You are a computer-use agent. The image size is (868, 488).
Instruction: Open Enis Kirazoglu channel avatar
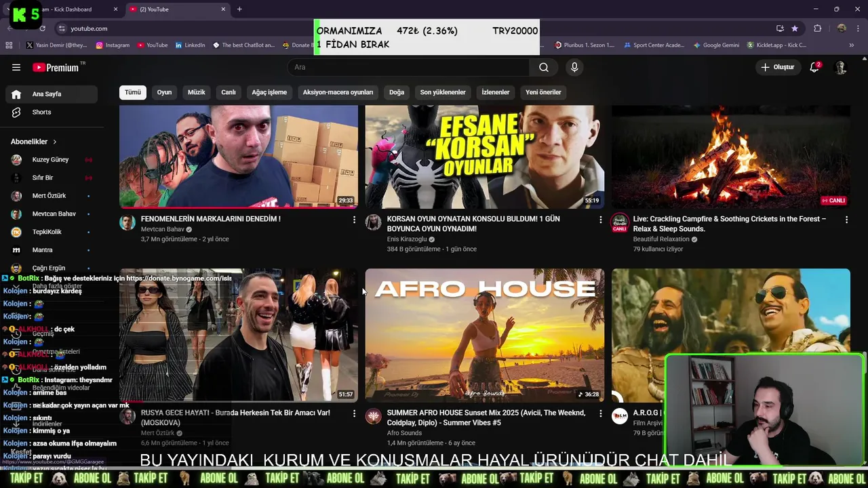[x=374, y=222]
